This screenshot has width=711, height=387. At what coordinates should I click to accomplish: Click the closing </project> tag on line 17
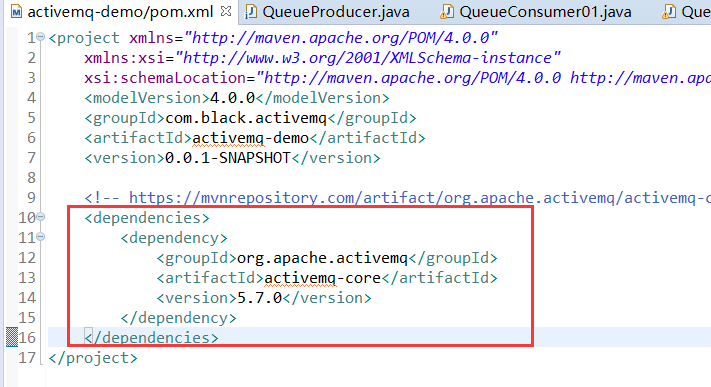coord(93,358)
